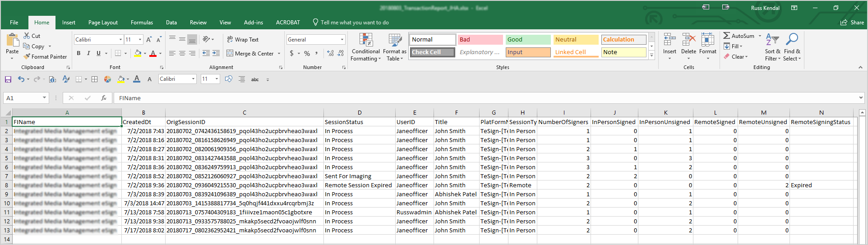Switch to the Page Layout tab
The height and width of the screenshot is (245, 868).
[x=103, y=23]
